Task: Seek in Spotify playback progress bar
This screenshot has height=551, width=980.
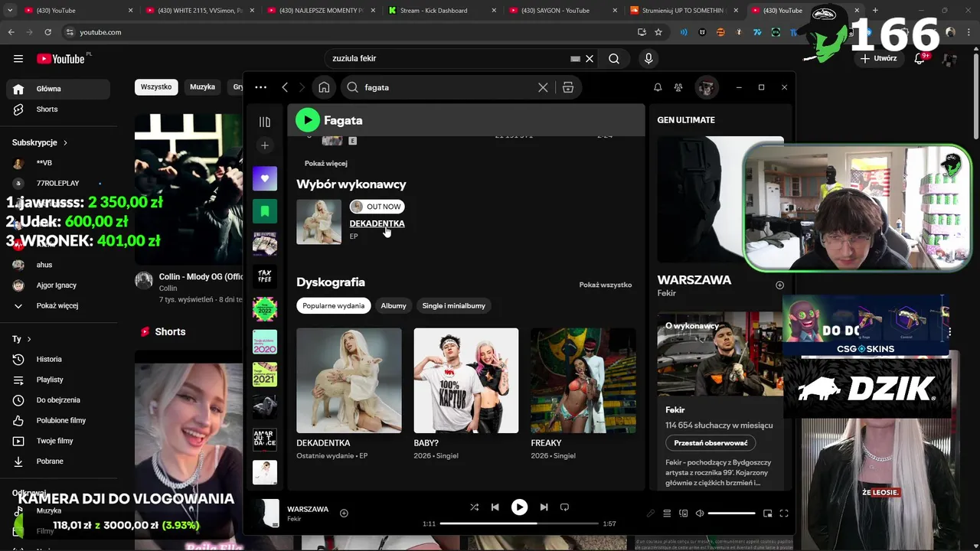Action: (x=519, y=523)
